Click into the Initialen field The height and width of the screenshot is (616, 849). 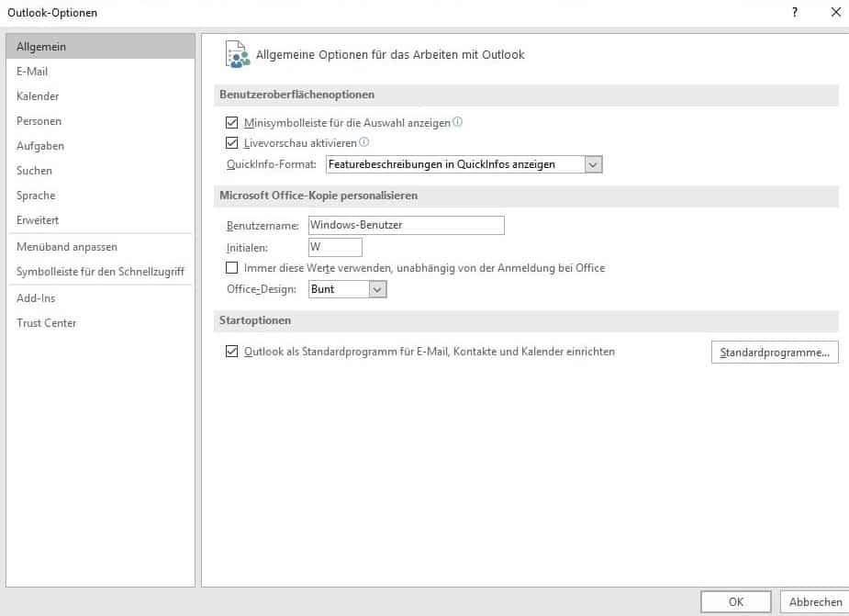click(335, 248)
